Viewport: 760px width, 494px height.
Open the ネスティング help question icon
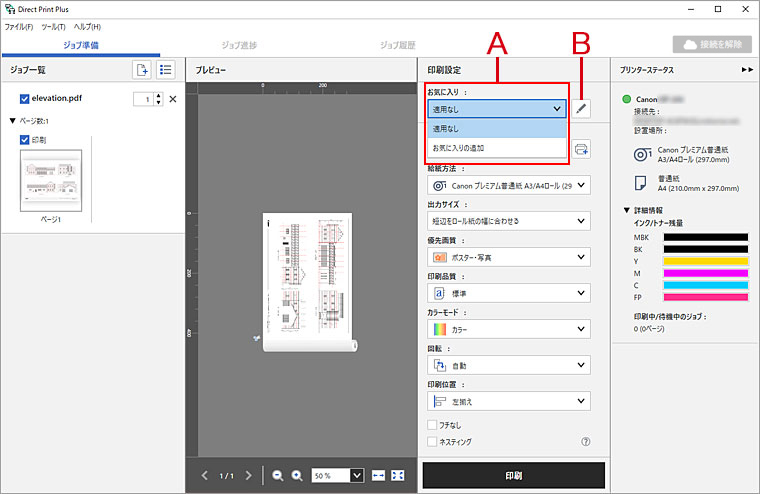585,441
